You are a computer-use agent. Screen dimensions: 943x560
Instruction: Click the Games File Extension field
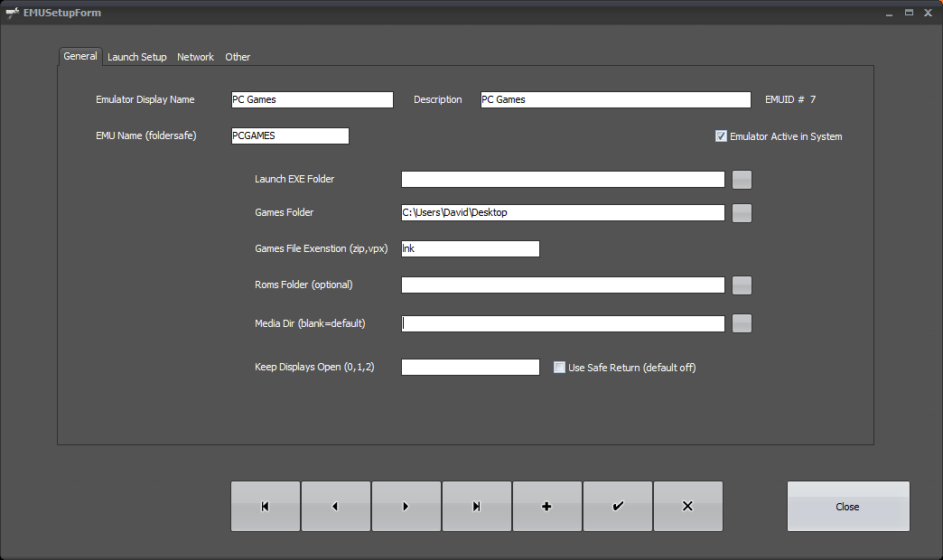tap(470, 248)
